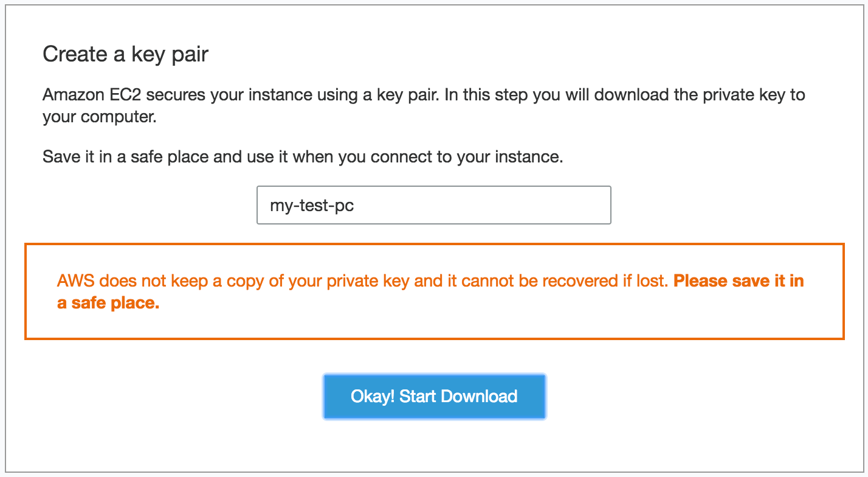Focus the "my-test-pc" key pair name field

pos(433,205)
